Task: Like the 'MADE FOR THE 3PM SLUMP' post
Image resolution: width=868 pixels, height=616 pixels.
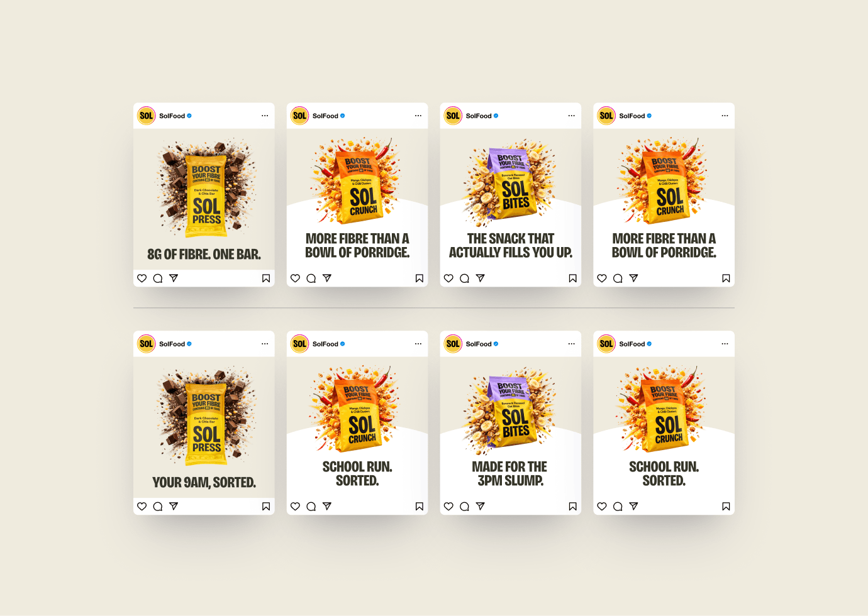Action: point(448,507)
